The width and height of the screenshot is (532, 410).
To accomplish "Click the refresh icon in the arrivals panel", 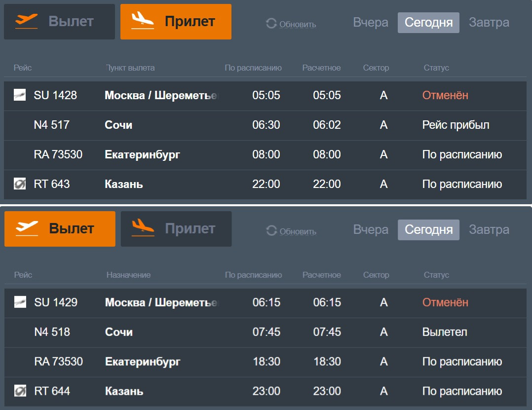I will pos(271,24).
